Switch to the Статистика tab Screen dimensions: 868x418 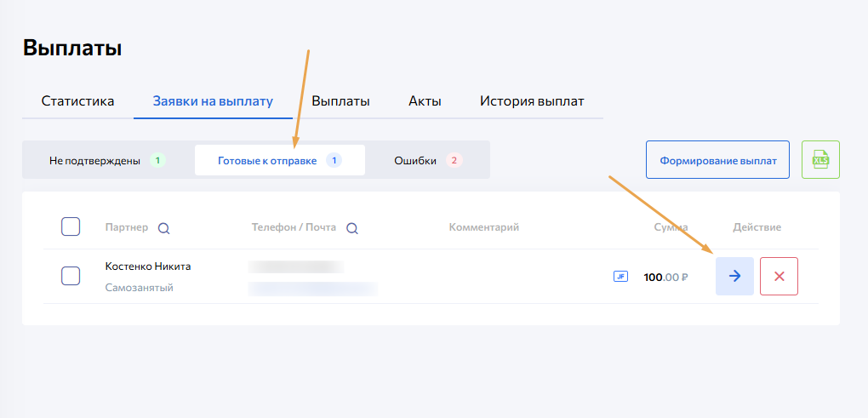pos(77,101)
